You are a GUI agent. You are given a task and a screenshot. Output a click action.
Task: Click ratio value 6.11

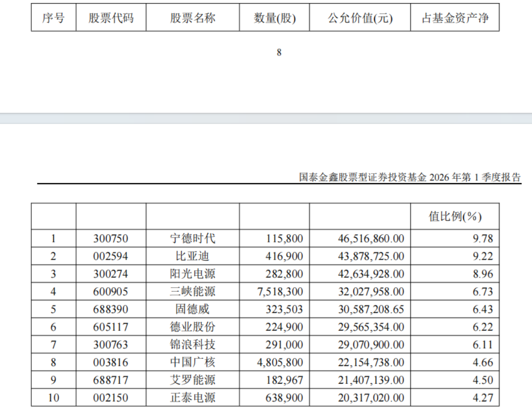click(x=483, y=344)
